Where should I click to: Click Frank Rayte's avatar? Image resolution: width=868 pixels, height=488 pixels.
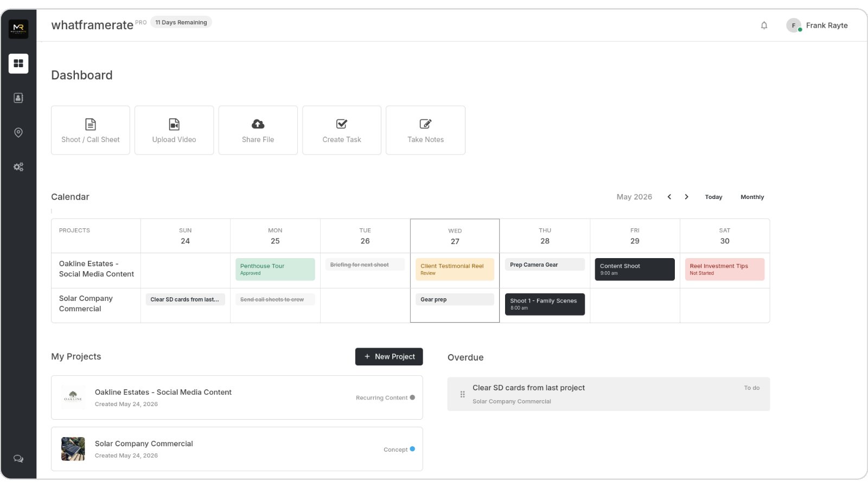(x=794, y=25)
